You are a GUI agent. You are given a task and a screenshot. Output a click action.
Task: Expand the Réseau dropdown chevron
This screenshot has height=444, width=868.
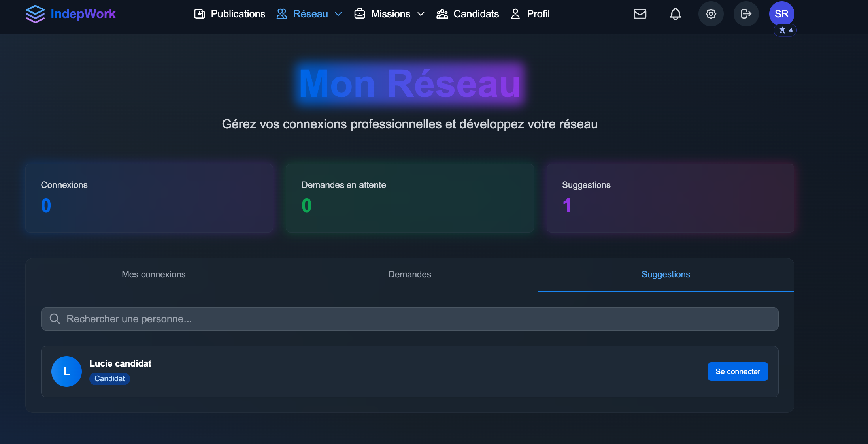coord(338,14)
